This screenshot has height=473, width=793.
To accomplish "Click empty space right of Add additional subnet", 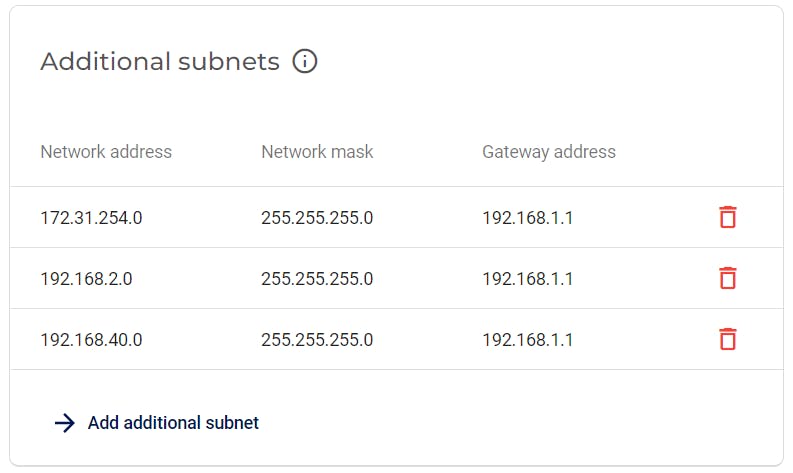I will point(506,422).
